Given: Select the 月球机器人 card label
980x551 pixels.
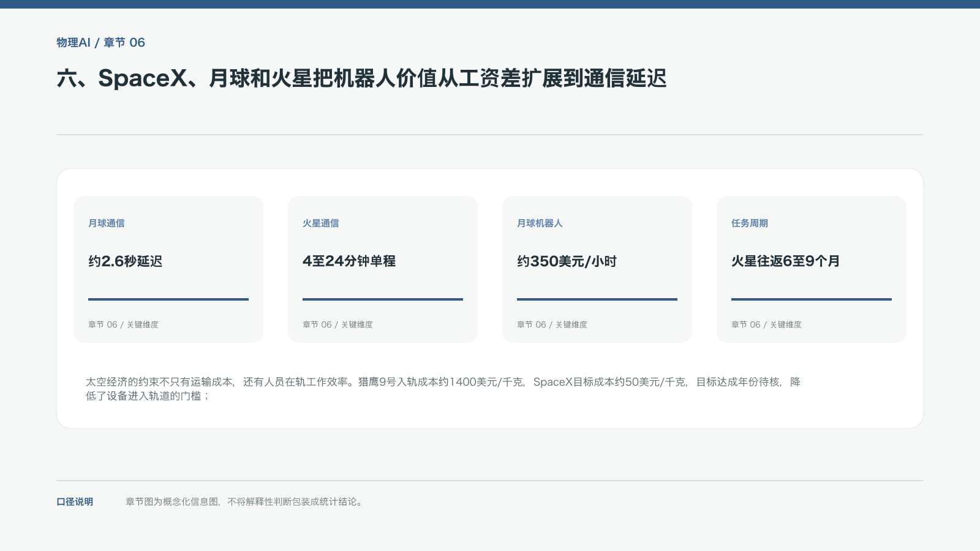Looking at the screenshot, I should [x=540, y=223].
